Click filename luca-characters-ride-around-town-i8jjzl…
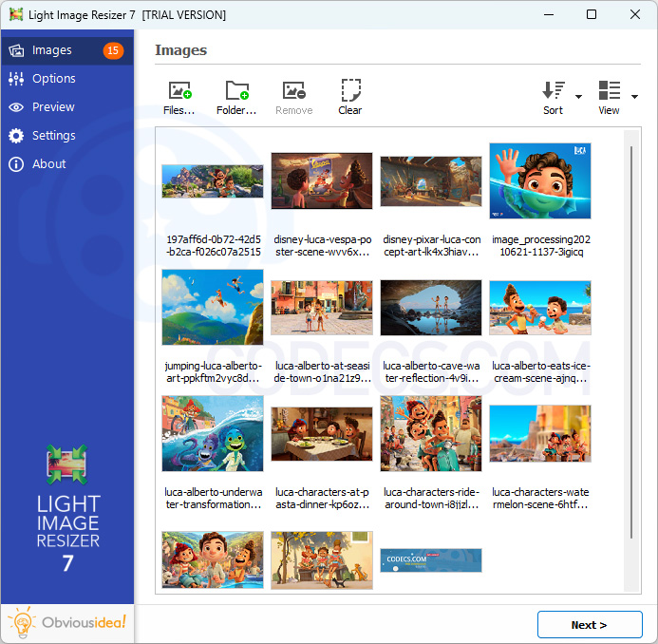The image size is (658, 644). pyautogui.click(x=431, y=499)
